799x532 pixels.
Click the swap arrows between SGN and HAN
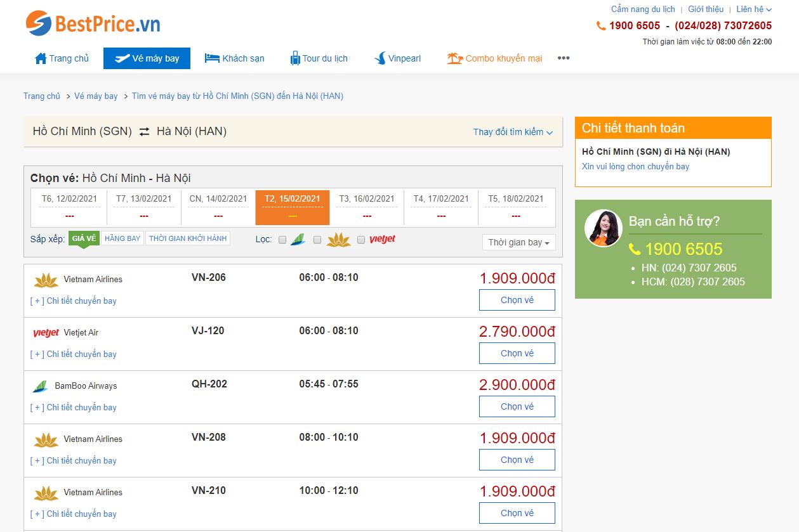pos(145,132)
